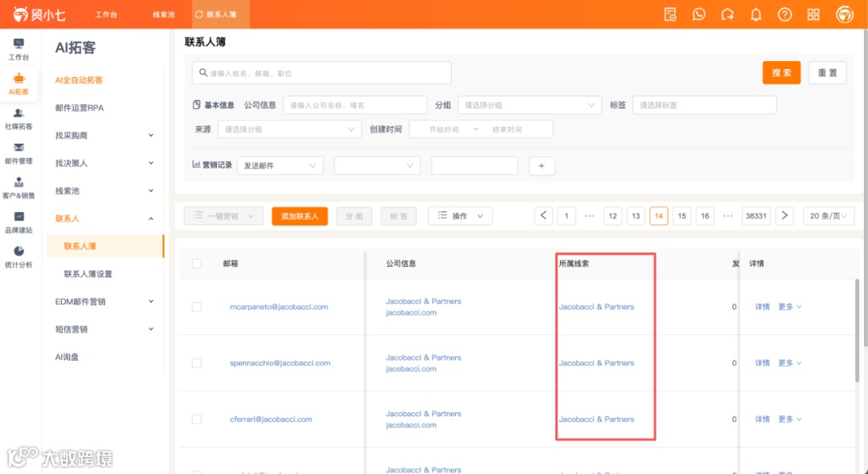
Task: Click the 搜索 button
Action: [x=782, y=72]
